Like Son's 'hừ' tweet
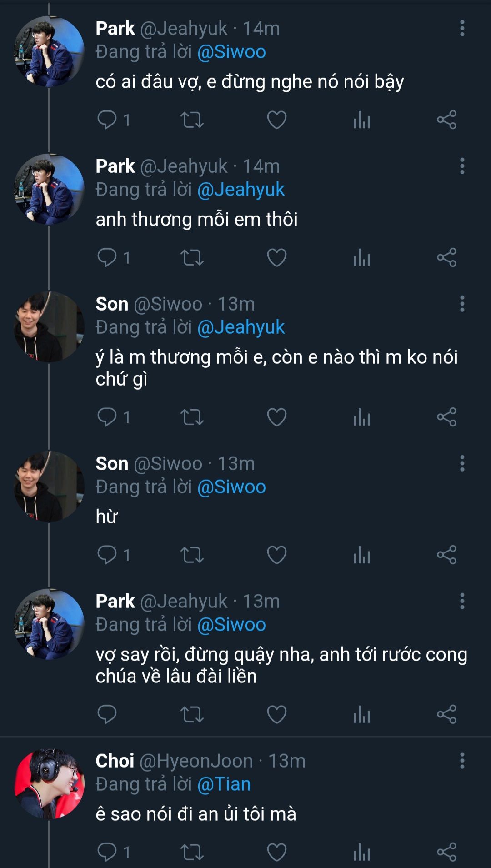 pos(276,555)
